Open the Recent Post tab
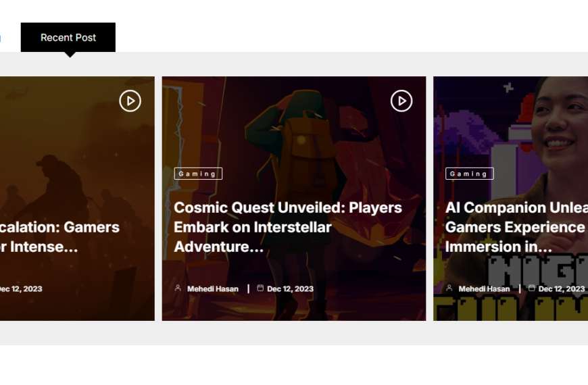The width and height of the screenshot is (588, 385). 68,38
